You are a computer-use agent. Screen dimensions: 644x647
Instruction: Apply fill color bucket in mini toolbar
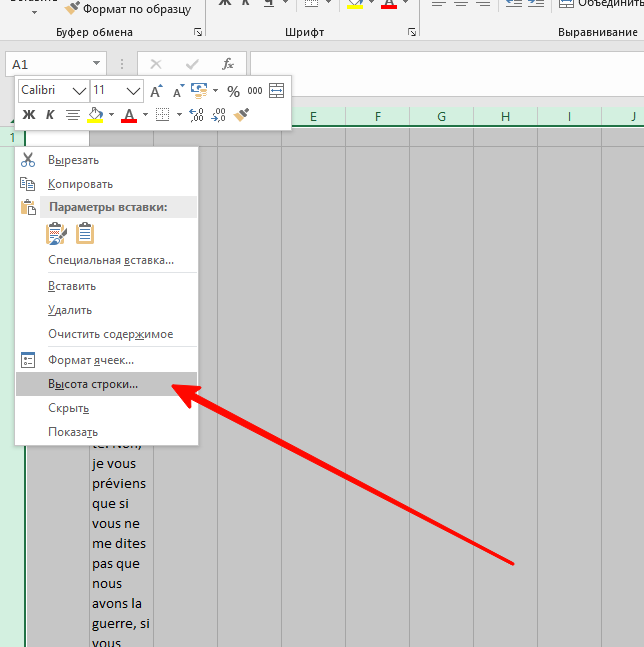coord(95,115)
